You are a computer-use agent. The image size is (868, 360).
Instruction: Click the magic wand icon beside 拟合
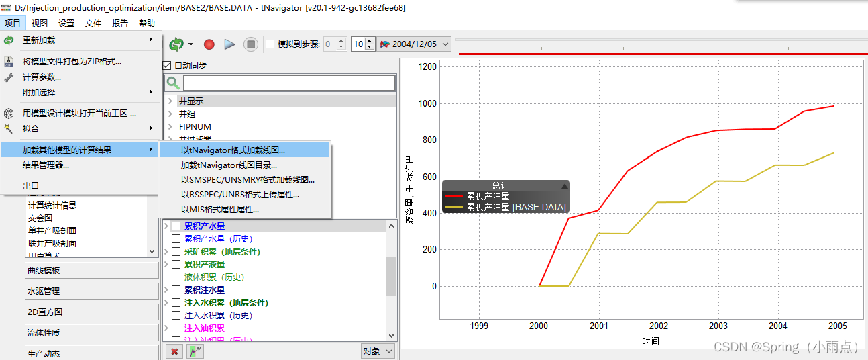pos(9,128)
